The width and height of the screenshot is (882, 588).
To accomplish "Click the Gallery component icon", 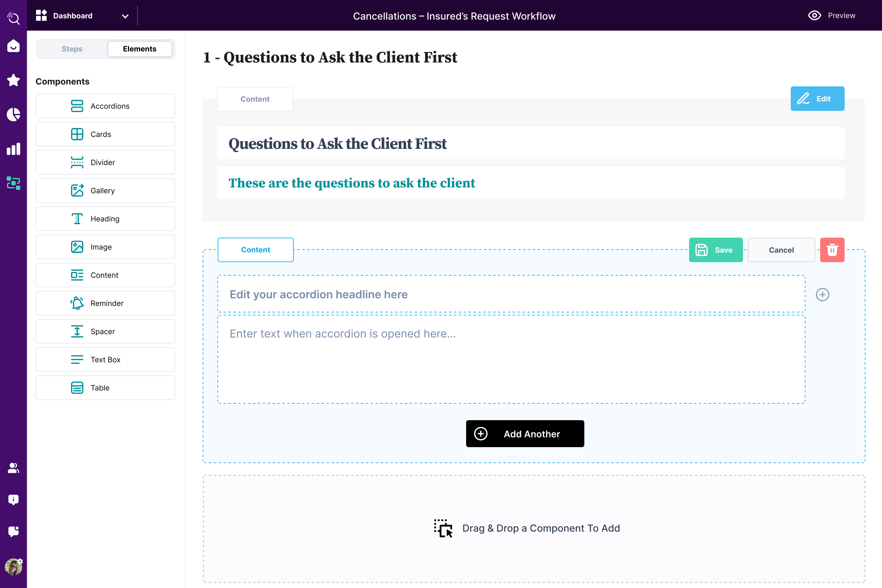I will click(x=77, y=190).
